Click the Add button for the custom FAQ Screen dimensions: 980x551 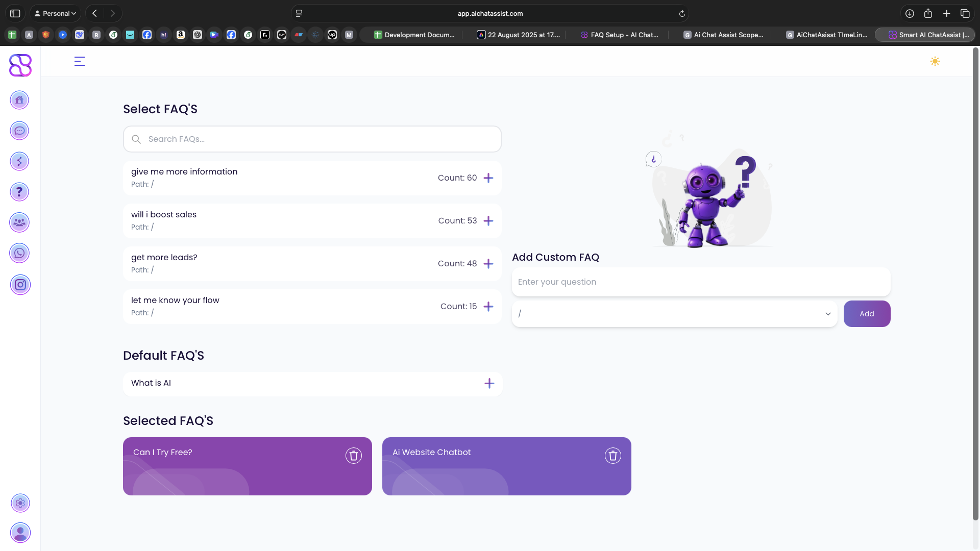click(x=867, y=314)
